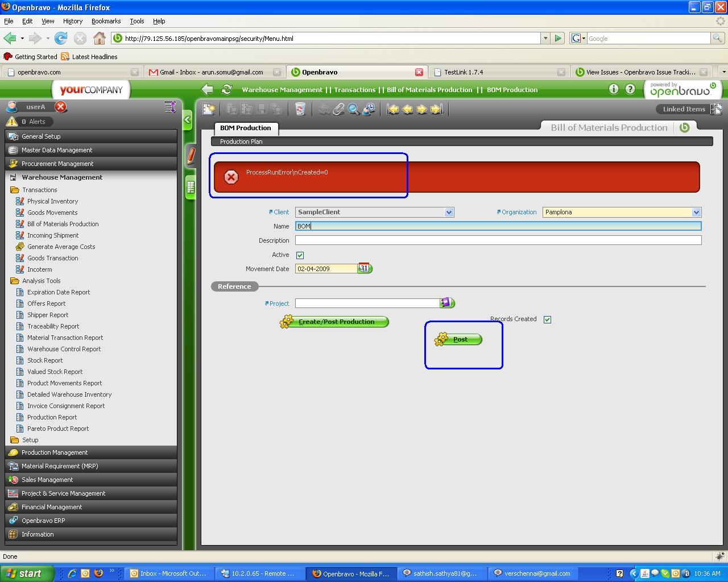The height and width of the screenshot is (582, 728).
Task: Go to the first record arrow
Action: coord(393,109)
